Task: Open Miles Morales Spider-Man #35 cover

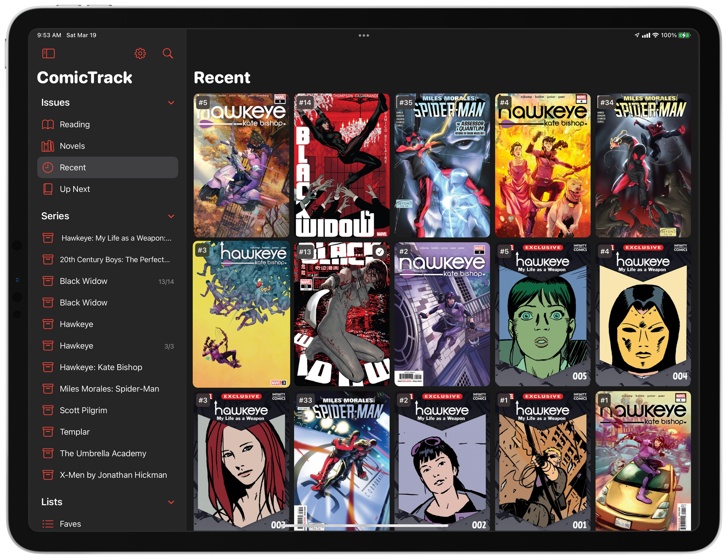Action: 442,165
